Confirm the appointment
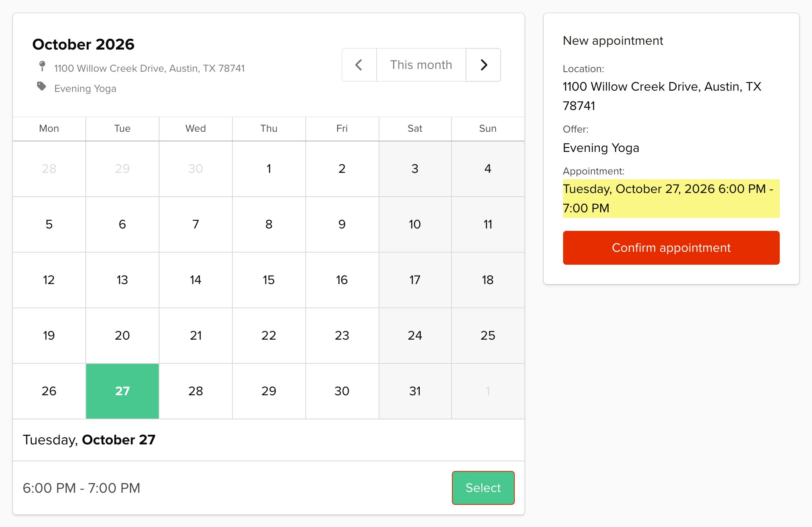This screenshot has height=527, width=812. tap(671, 248)
